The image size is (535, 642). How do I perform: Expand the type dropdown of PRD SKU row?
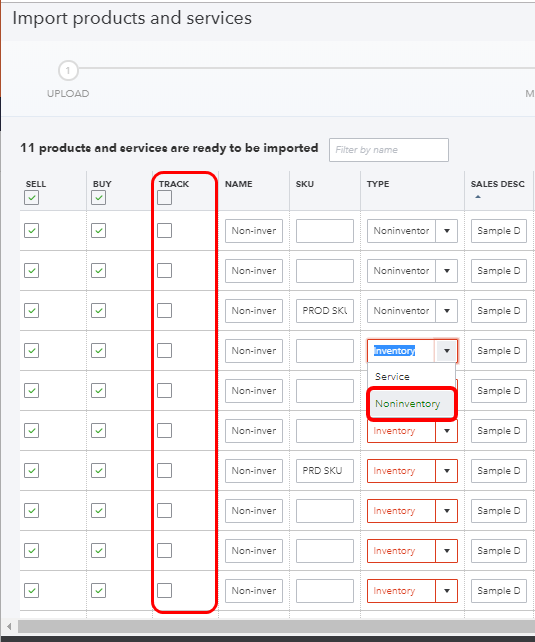point(447,471)
